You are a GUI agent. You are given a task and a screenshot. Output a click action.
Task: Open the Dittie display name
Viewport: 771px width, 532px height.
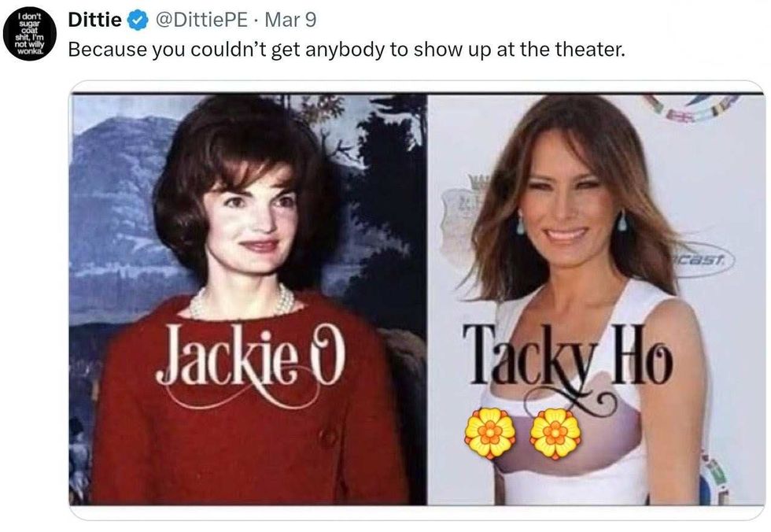click(94, 20)
